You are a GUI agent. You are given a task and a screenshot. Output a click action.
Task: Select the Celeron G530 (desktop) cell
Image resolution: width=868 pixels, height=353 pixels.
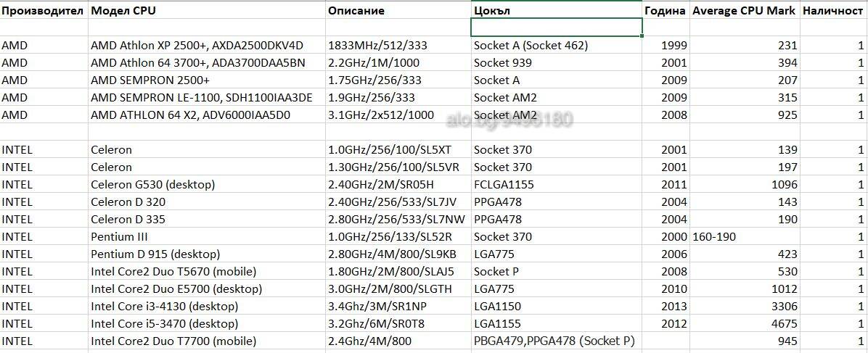pyautogui.click(x=207, y=185)
